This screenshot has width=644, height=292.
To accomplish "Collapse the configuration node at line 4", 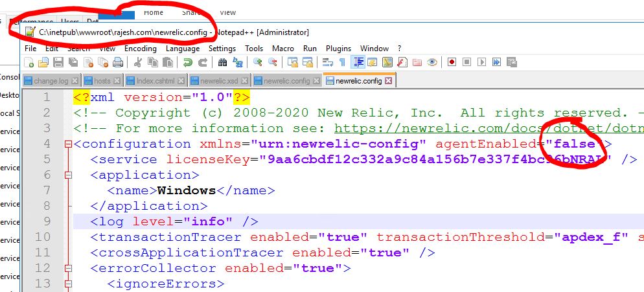I will point(69,144).
